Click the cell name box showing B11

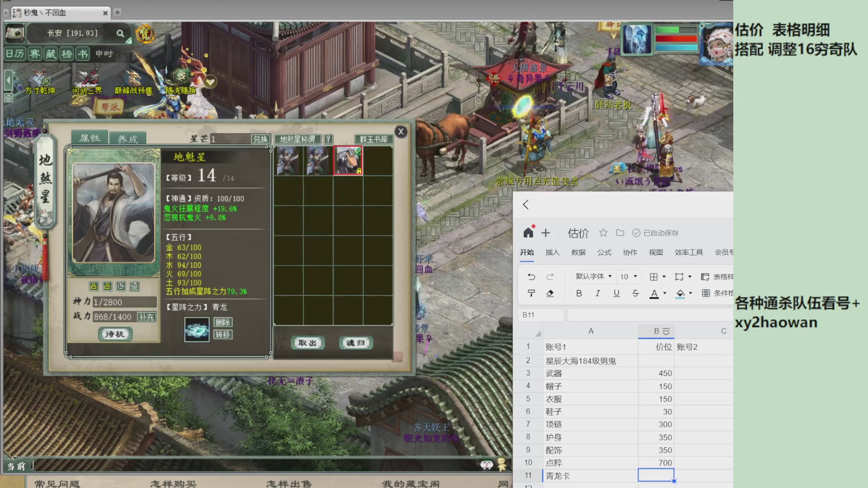tap(541, 315)
